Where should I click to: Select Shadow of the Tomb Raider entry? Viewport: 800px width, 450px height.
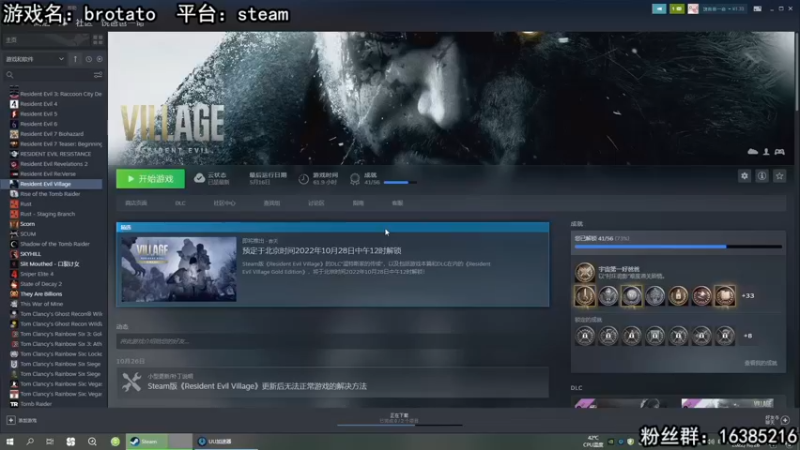(x=55, y=244)
